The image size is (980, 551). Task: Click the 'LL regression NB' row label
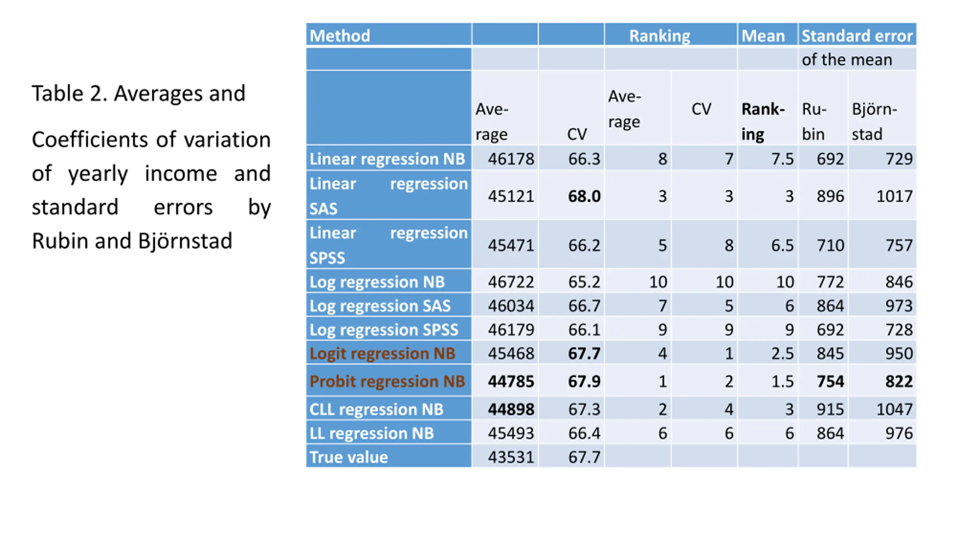388,433
